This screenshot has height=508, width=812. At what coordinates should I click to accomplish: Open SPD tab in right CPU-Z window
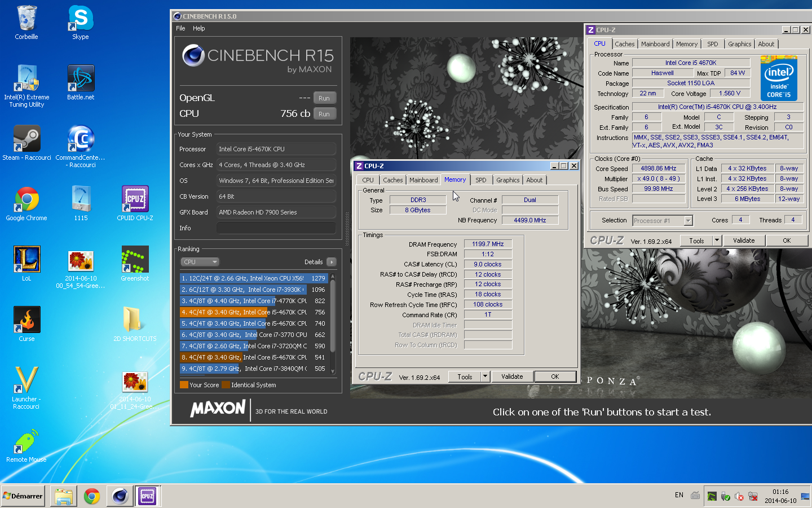click(x=713, y=44)
